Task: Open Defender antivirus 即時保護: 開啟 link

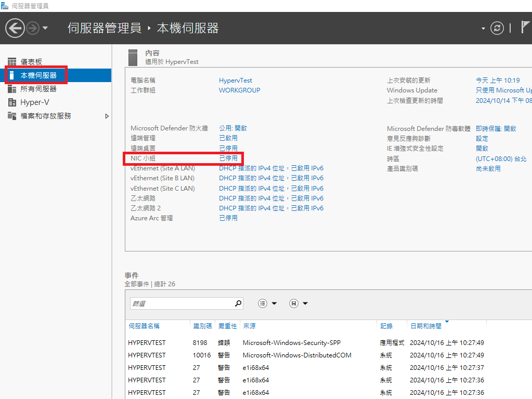Action: click(496, 128)
